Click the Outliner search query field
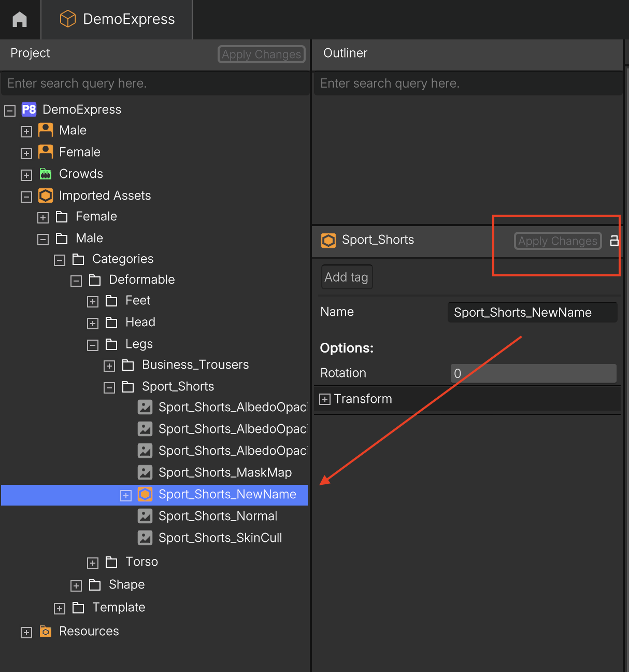 [x=467, y=83]
